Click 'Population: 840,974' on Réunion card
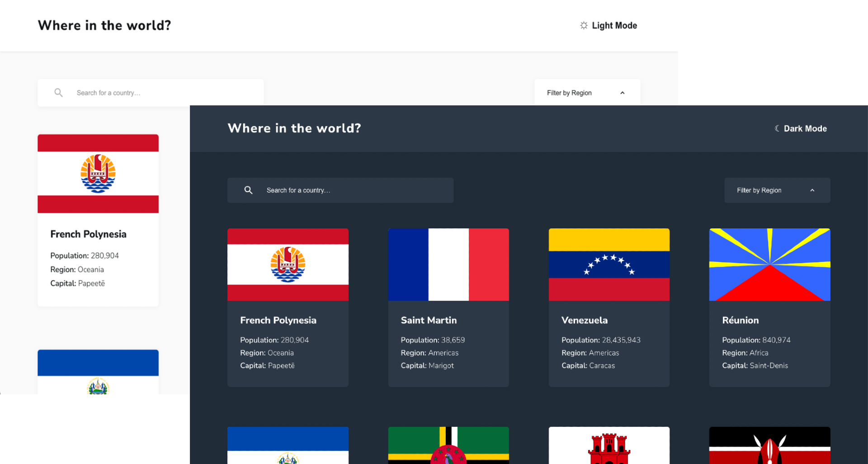Screen dimensions: 868x464 tap(756, 340)
